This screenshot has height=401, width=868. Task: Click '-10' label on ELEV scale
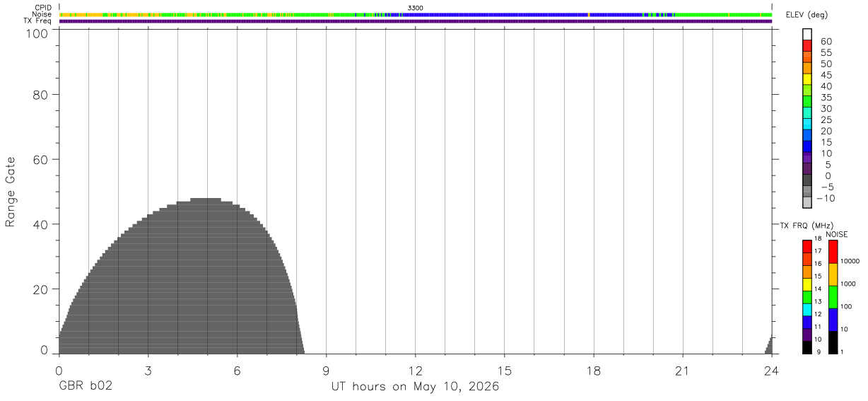click(x=826, y=198)
